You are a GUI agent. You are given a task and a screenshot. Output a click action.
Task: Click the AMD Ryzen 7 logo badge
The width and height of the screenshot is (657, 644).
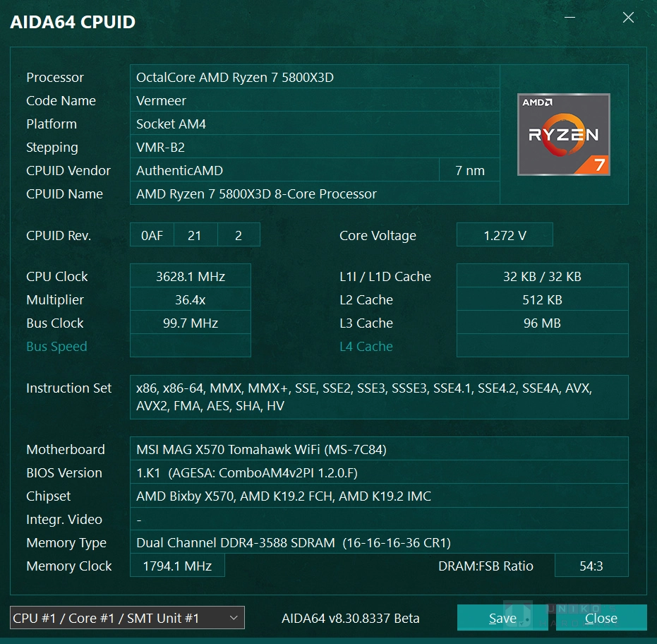point(564,135)
